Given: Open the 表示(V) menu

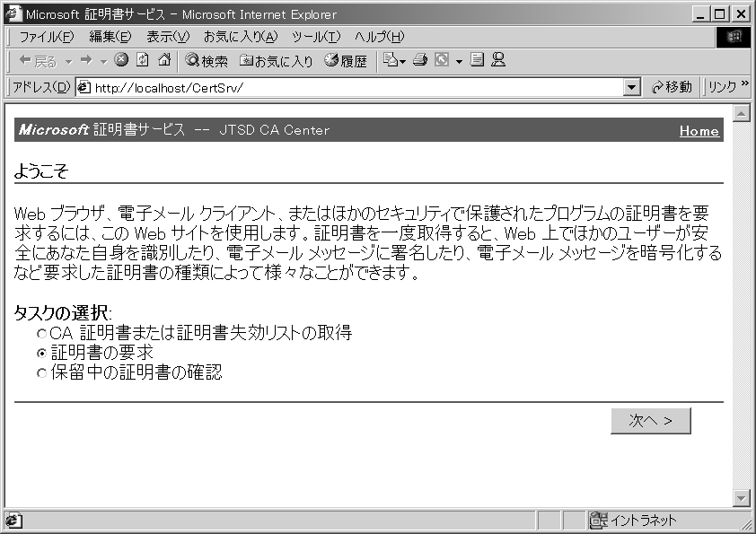Looking at the screenshot, I should click(x=168, y=37).
